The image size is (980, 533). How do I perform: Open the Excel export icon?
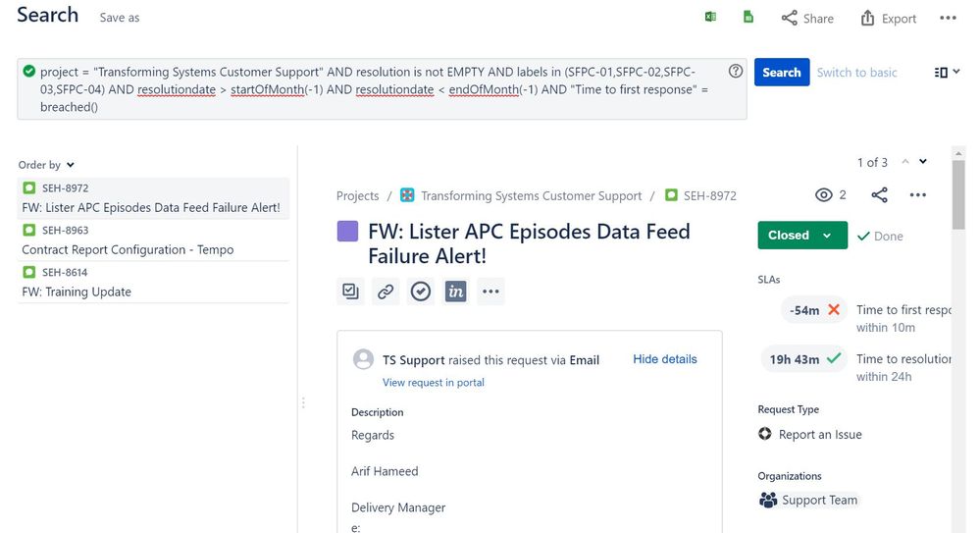[x=710, y=17]
